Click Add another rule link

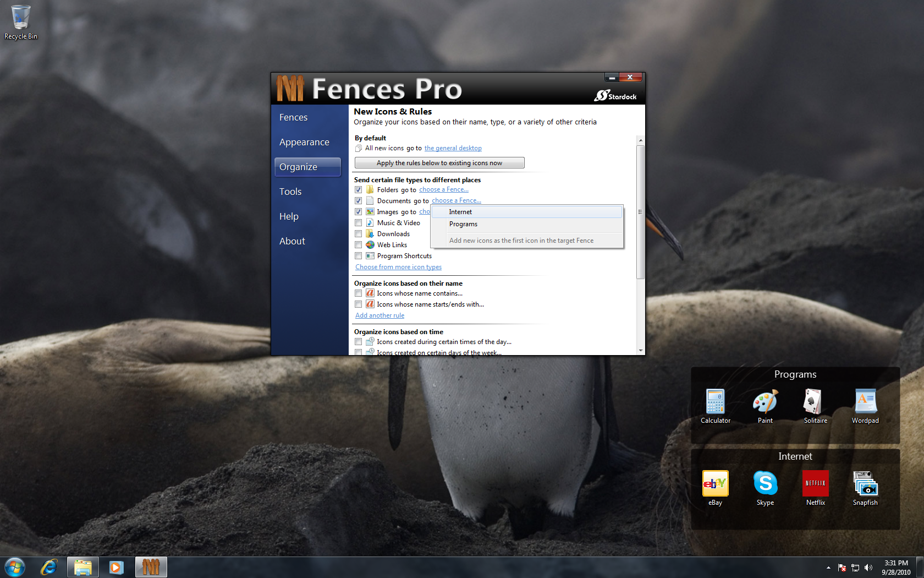tap(380, 315)
